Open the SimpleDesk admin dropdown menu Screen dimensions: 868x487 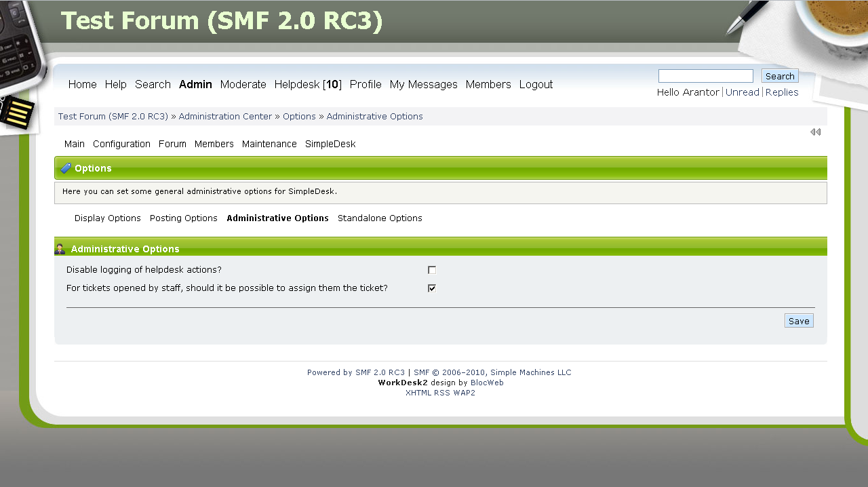pos(330,144)
